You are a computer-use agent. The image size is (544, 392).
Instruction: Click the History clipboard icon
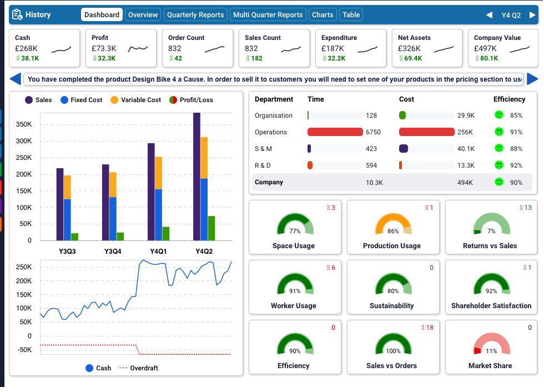click(x=17, y=15)
